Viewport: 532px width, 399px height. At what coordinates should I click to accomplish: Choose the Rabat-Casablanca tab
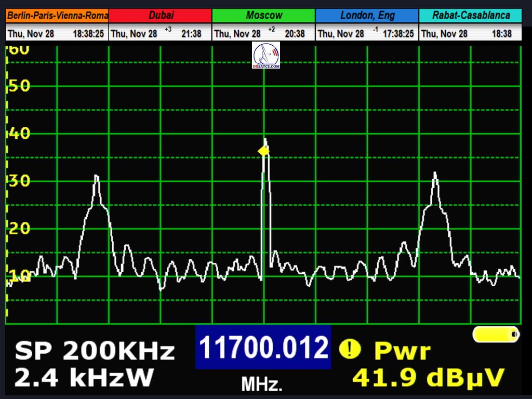pos(470,16)
